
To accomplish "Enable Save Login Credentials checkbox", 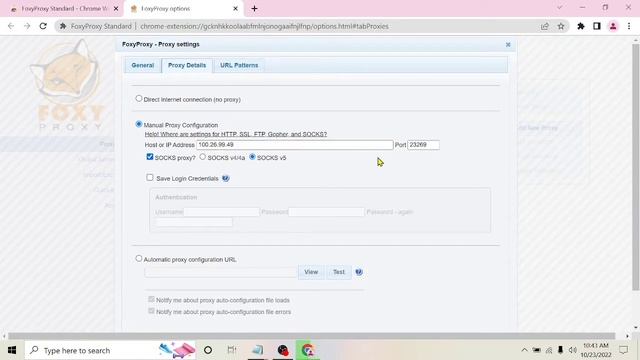I will tap(150, 178).
